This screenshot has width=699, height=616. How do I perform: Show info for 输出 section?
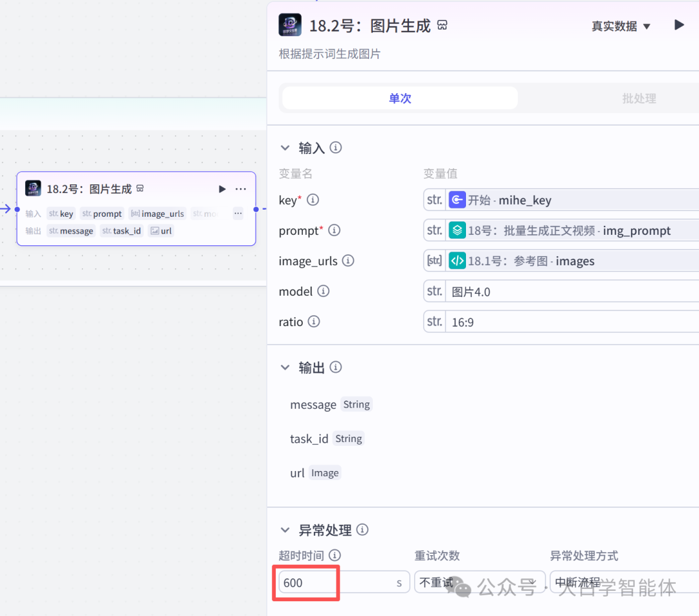pyautogui.click(x=336, y=367)
